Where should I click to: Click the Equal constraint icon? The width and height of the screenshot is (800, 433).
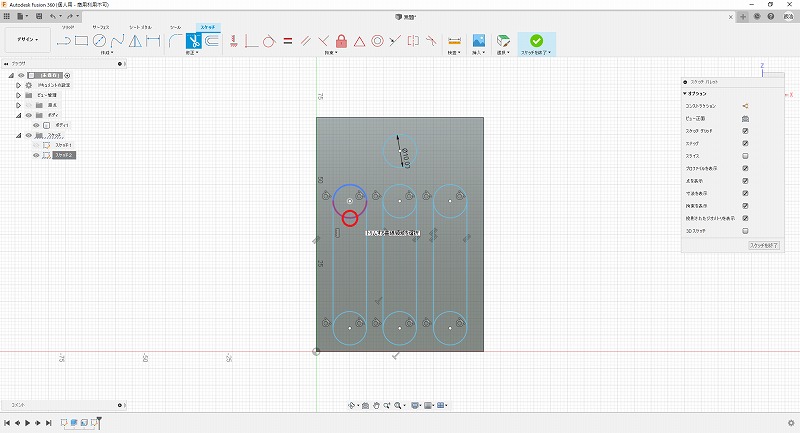click(x=287, y=41)
